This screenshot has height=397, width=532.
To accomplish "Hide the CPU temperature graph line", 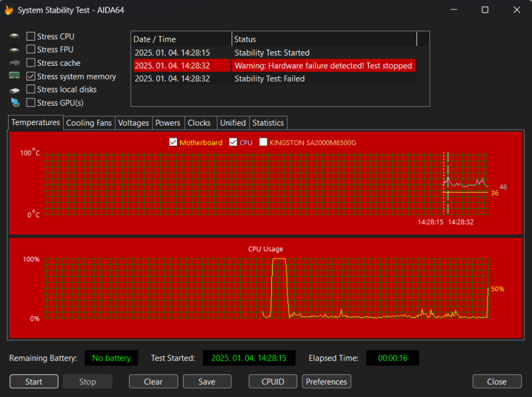I will click(x=233, y=142).
